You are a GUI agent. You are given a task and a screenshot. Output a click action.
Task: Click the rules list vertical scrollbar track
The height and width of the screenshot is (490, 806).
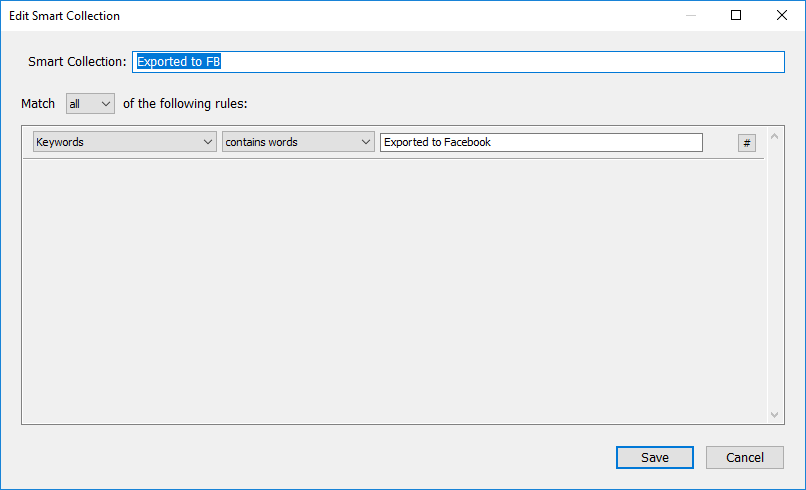click(775, 276)
